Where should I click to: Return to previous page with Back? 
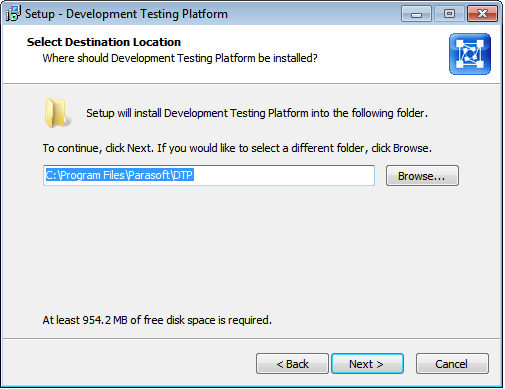tap(292, 364)
